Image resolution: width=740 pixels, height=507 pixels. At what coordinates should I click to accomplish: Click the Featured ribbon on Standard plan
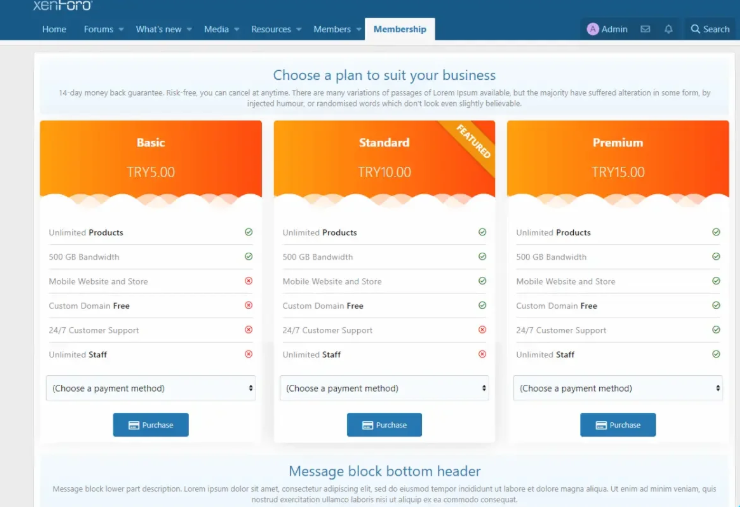tap(474, 142)
